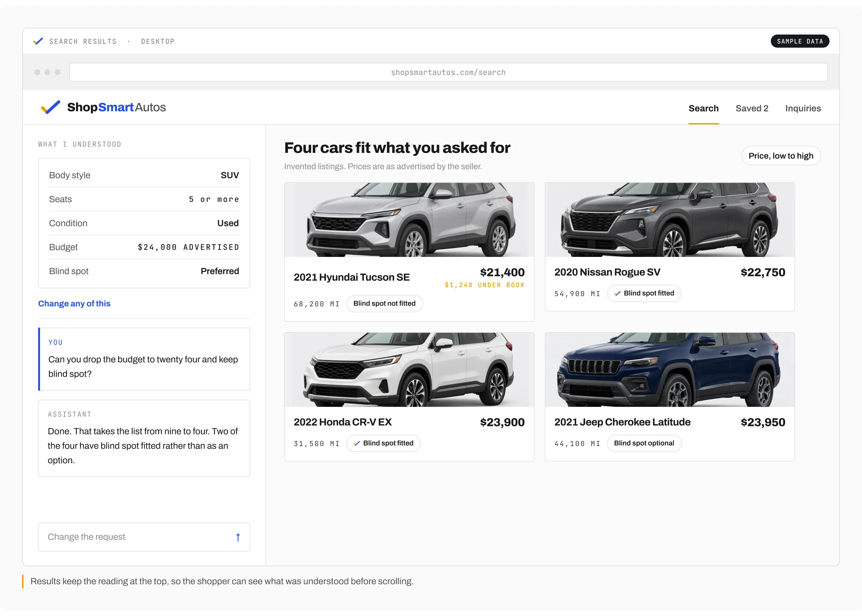Viewport: 862px width, 616px height.
Task: Click the Change any of this link
Action: [x=74, y=304]
